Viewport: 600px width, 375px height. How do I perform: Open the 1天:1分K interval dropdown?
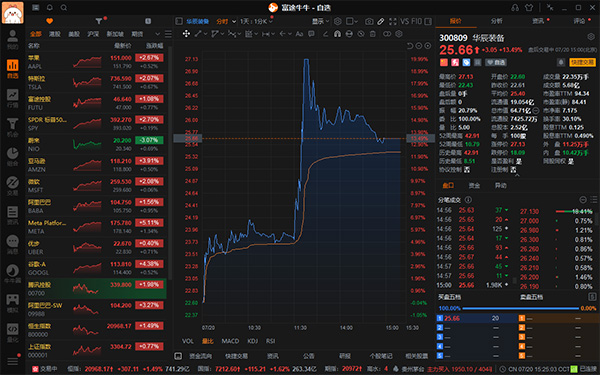coord(256,21)
